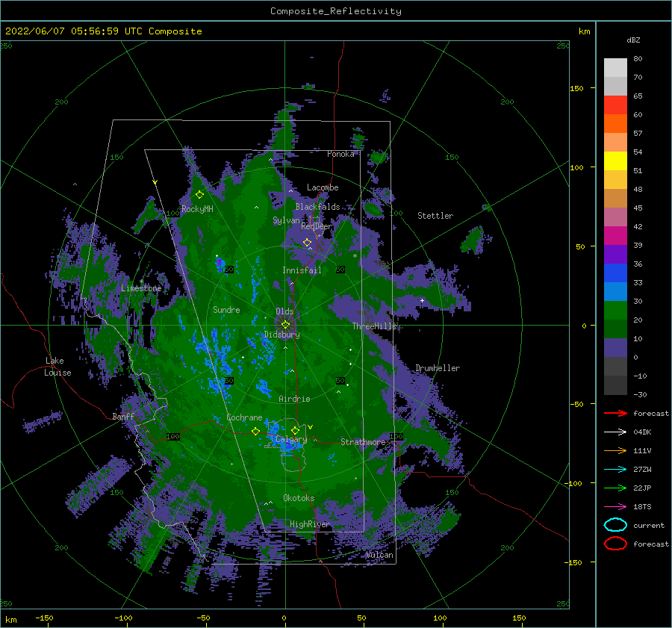
Task: Click the white plus marker southwest of Stettler
Action: tap(422, 300)
